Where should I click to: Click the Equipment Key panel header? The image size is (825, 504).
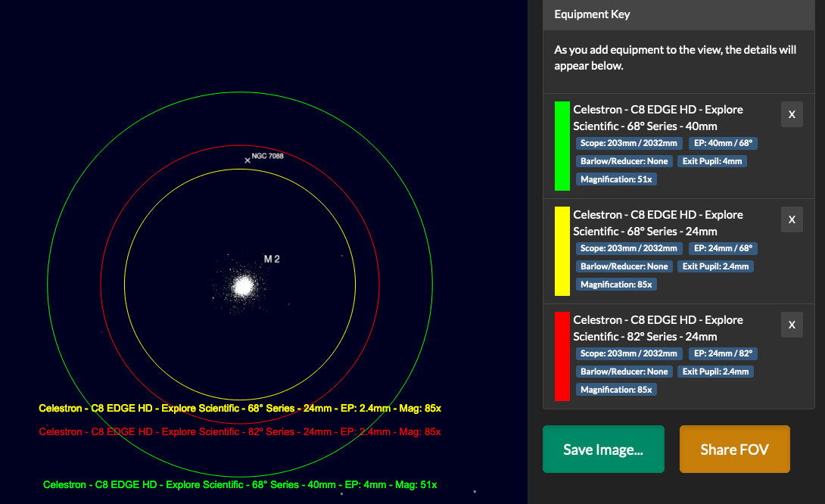coord(679,14)
